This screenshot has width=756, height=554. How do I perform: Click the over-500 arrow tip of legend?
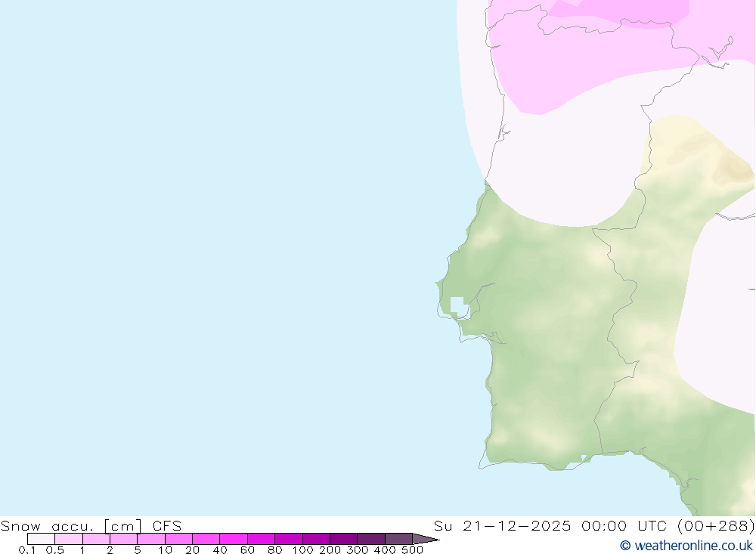(426, 539)
